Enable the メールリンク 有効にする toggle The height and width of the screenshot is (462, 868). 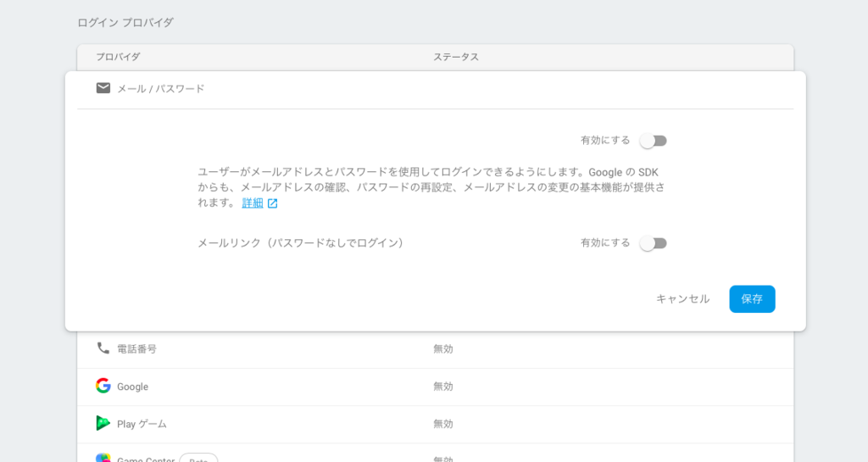tap(654, 243)
